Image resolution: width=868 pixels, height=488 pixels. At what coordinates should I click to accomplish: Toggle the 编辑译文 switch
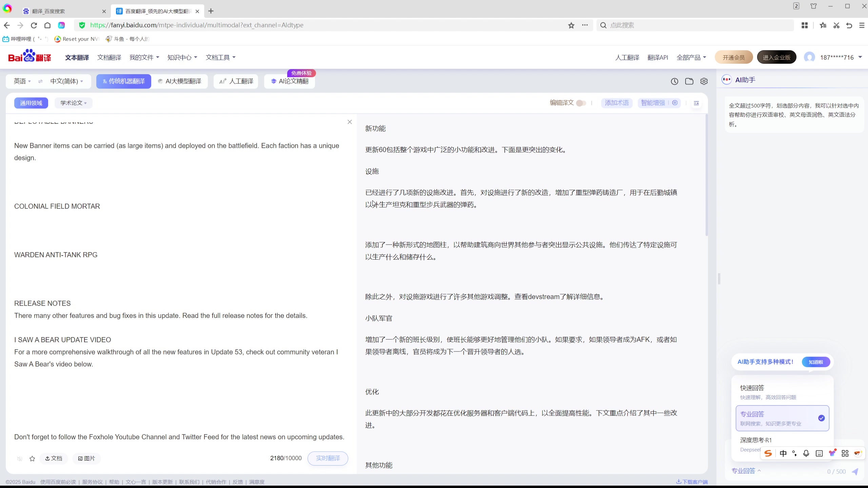[x=581, y=103]
